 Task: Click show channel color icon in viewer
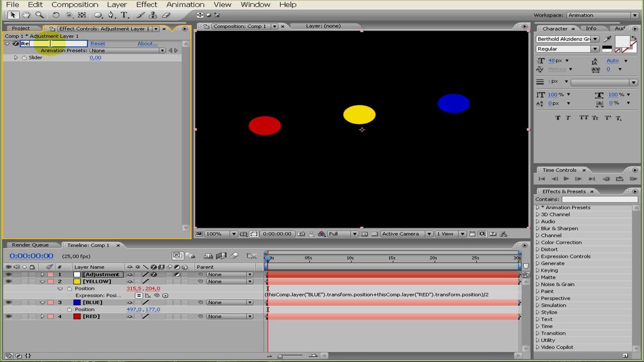[321, 234]
